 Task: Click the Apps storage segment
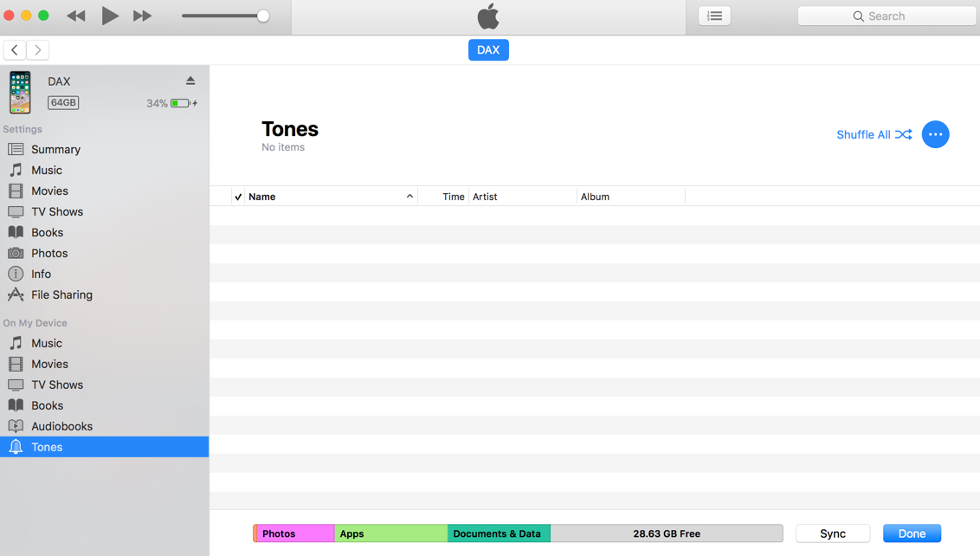point(391,533)
